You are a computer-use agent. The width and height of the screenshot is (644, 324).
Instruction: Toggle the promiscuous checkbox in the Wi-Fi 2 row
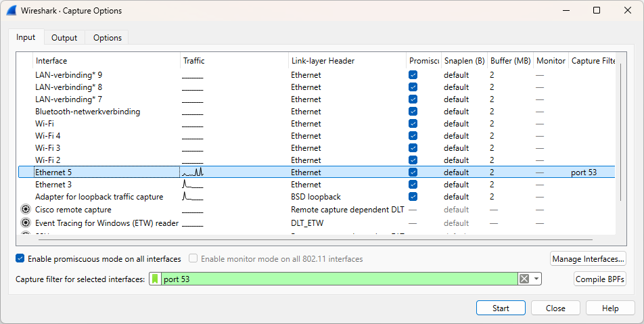tap(413, 160)
